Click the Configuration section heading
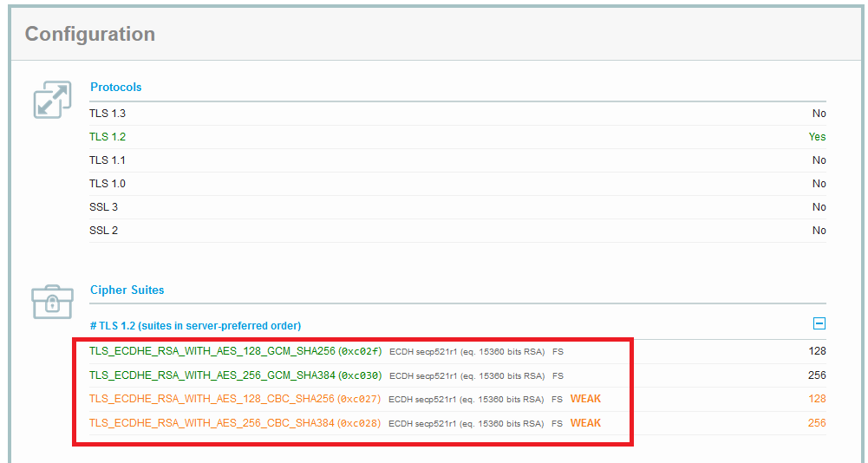The width and height of the screenshot is (868, 463). [90, 35]
